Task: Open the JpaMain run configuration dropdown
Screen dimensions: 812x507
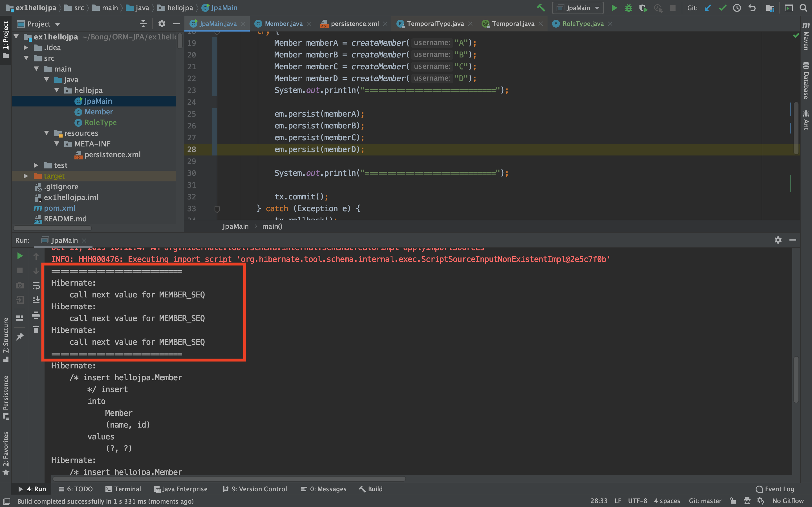Action: tap(577, 8)
